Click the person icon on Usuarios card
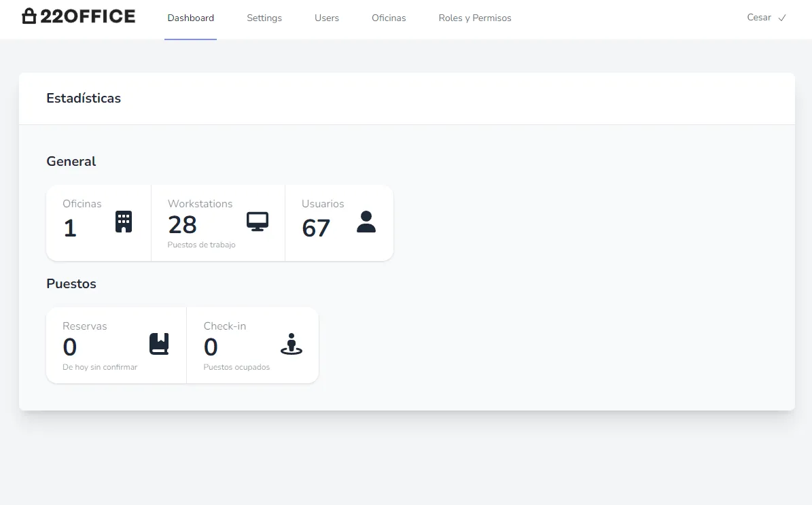 click(366, 220)
